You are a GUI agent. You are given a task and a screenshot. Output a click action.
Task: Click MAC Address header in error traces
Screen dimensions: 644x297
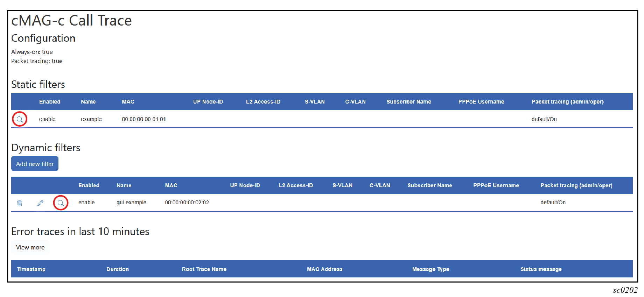[x=324, y=269]
